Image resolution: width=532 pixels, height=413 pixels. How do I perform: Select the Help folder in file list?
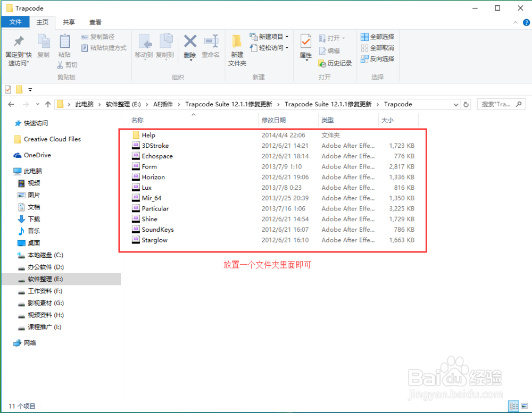click(x=144, y=136)
